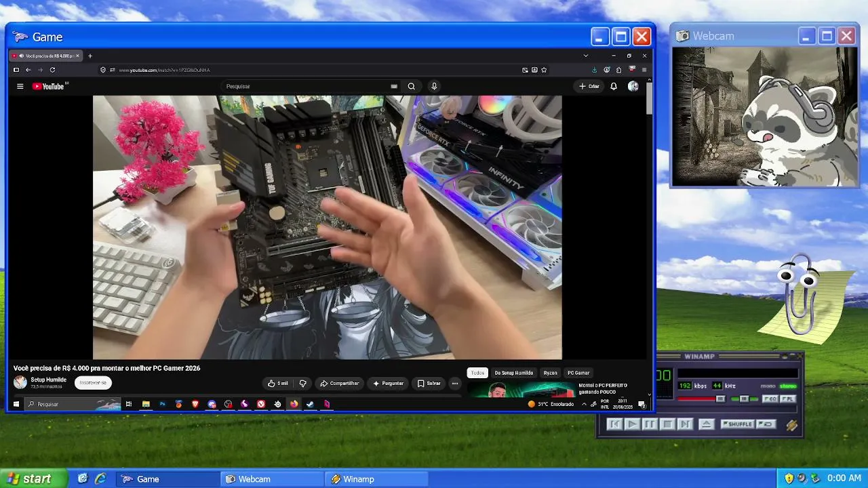Select the Todos filter chip
The width and height of the screenshot is (868, 488).
[x=478, y=373]
